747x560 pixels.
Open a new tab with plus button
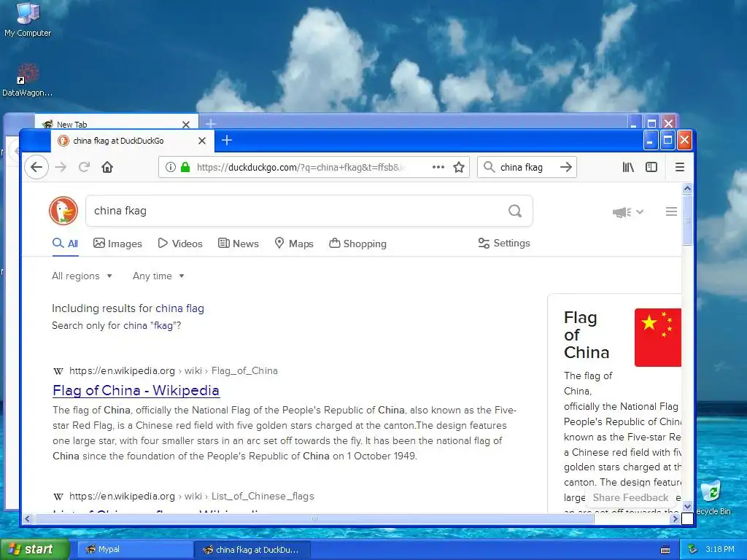[227, 141]
